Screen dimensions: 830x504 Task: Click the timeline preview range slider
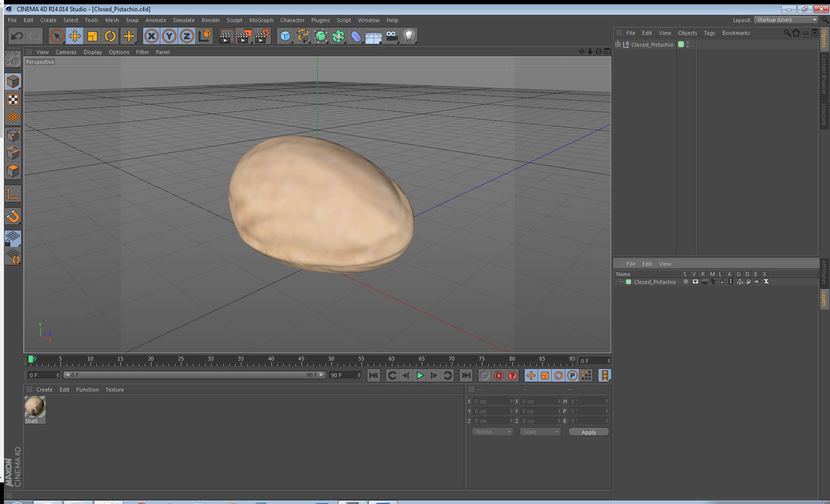pyautogui.click(x=195, y=375)
